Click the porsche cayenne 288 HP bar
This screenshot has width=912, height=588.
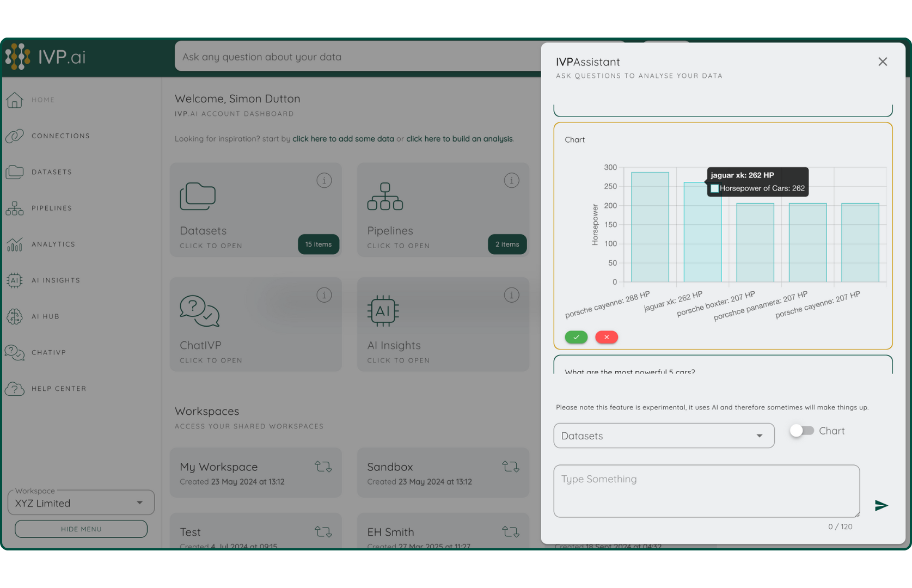pos(650,227)
